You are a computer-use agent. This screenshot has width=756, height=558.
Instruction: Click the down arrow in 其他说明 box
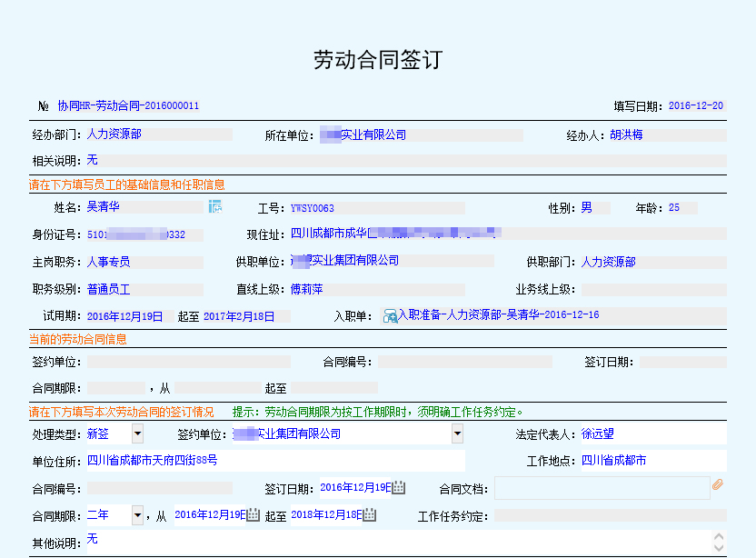click(x=719, y=548)
